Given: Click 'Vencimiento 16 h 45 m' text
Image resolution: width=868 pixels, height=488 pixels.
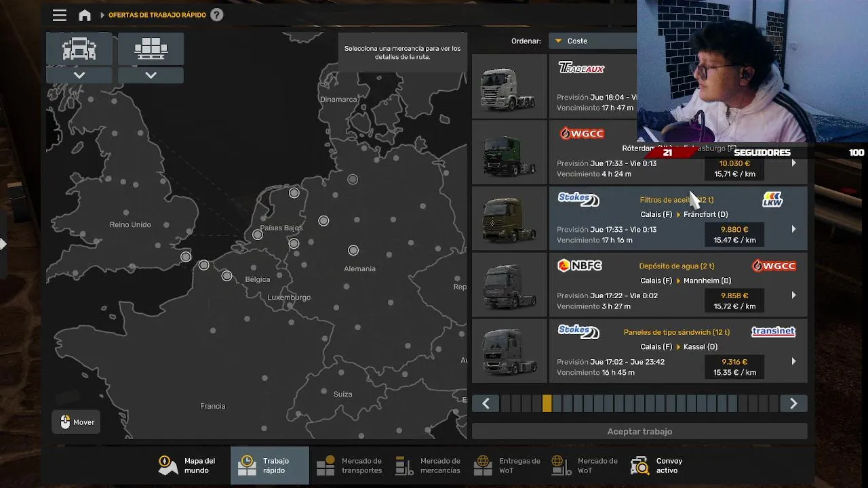Looking at the screenshot, I should (x=595, y=373).
